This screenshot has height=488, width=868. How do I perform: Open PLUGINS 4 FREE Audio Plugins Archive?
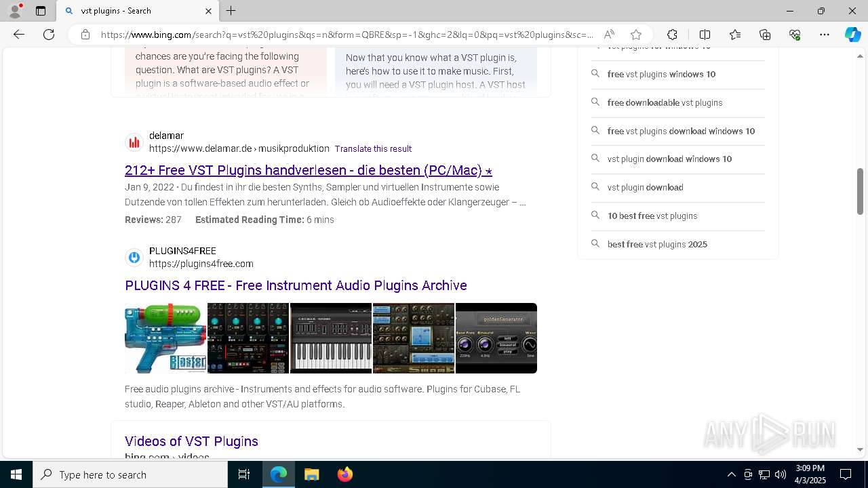(x=296, y=285)
